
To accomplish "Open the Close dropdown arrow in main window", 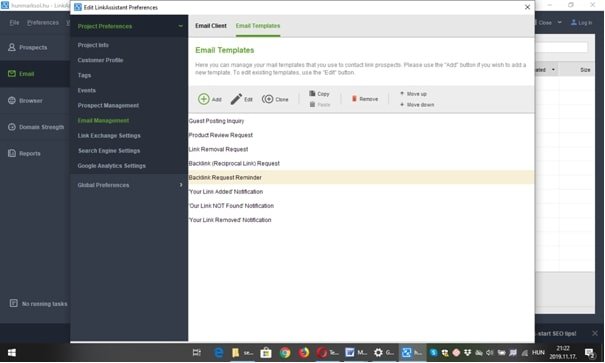I will pos(559,23).
